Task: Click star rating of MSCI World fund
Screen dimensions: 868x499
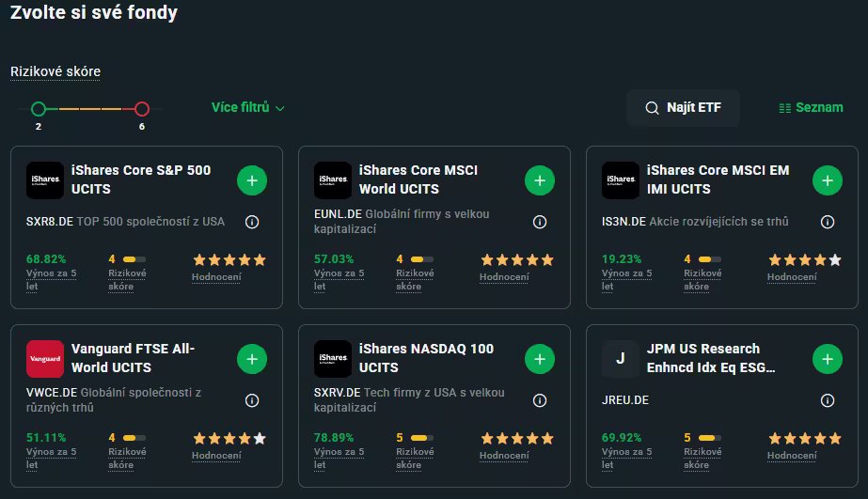Action: [x=517, y=260]
